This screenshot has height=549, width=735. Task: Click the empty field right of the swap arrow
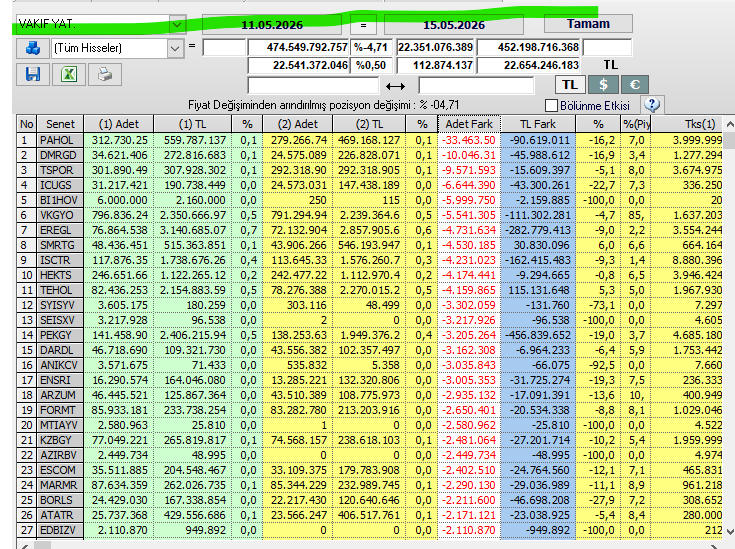click(476, 86)
